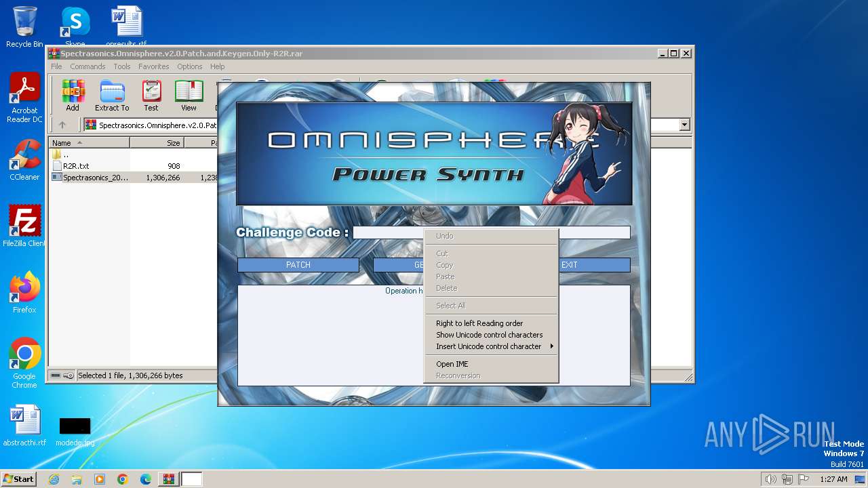Click the Challenge Code input field

click(492, 232)
